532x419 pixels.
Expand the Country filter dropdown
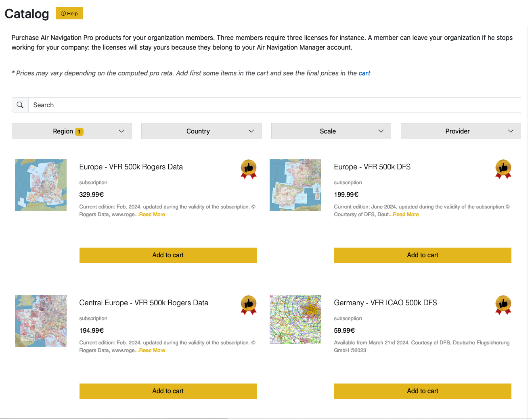(201, 131)
